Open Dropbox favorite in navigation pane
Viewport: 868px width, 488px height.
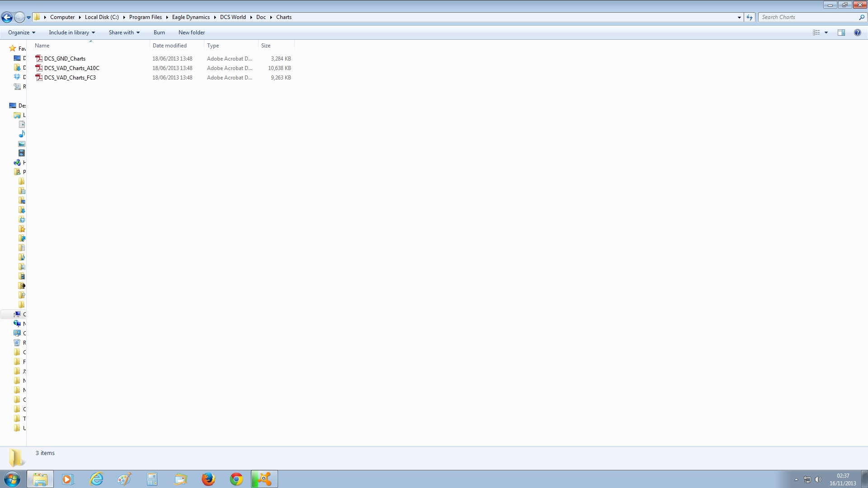click(17, 77)
